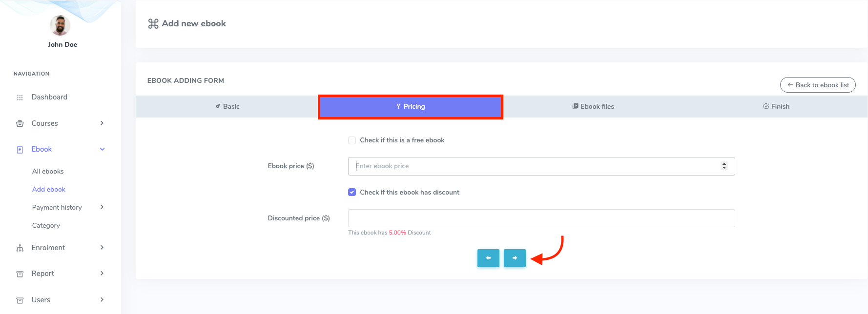Click the Report icon in sidebar
The width and height of the screenshot is (868, 314).
pyautogui.click(x=20, y=274)
